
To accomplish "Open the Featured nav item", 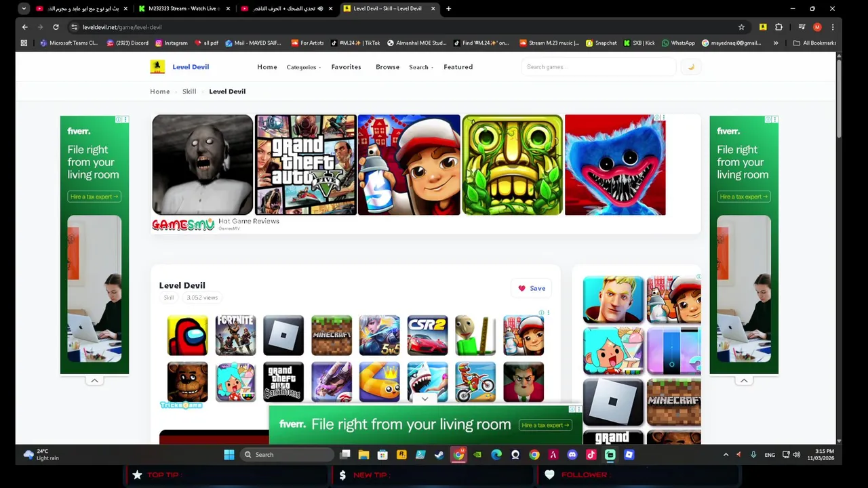I will pyautogui.click(x=458, y=67).
